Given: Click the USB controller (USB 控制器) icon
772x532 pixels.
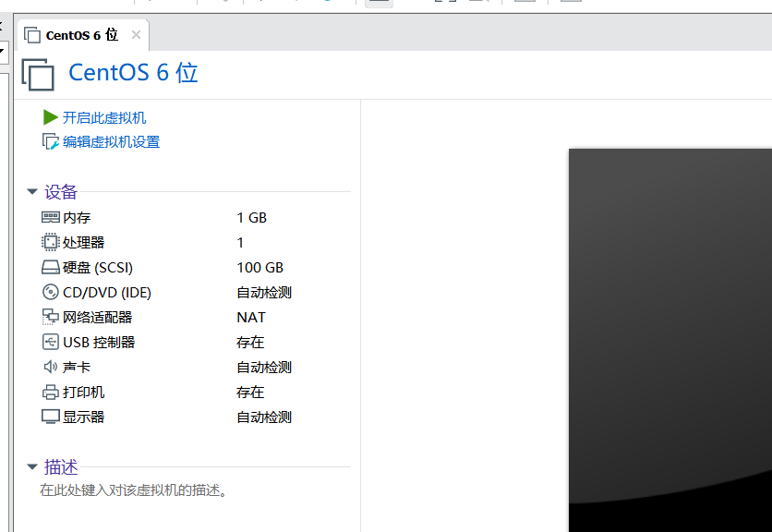Looking at the screenshot, I should pyautogui.click(x=50, y=342).
